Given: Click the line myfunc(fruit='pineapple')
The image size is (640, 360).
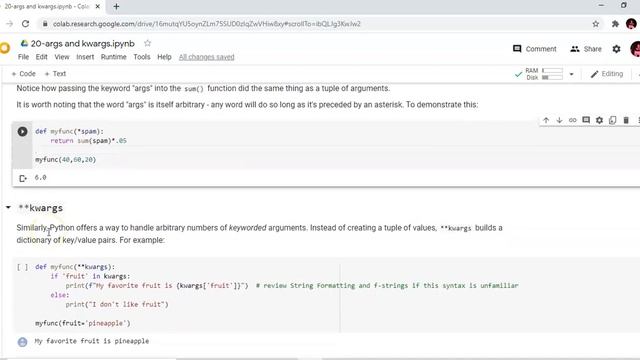Looking at the screenshot, I should [x=83, y=323].
